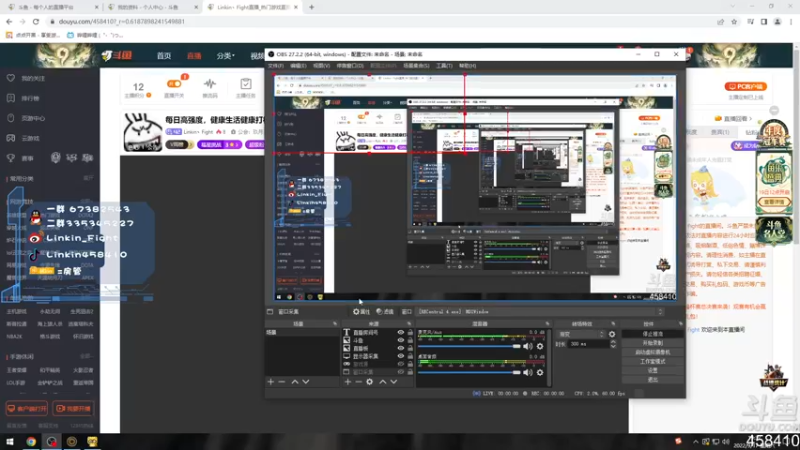The width and height of the screenshot is (800, 450).
Task: Open 云游戏 cloud gaming item in Douyu sidebar
Action: pos(23,138)
